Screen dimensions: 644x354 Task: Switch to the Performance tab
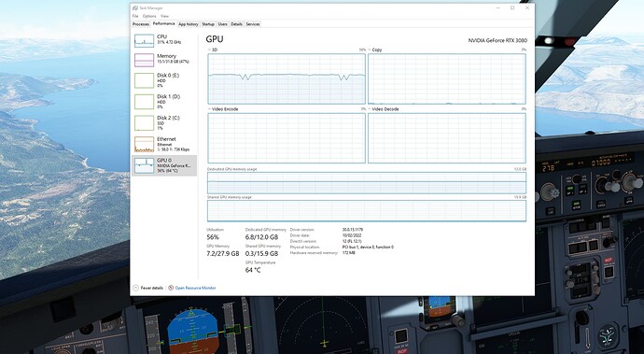[x=164, y=24]
